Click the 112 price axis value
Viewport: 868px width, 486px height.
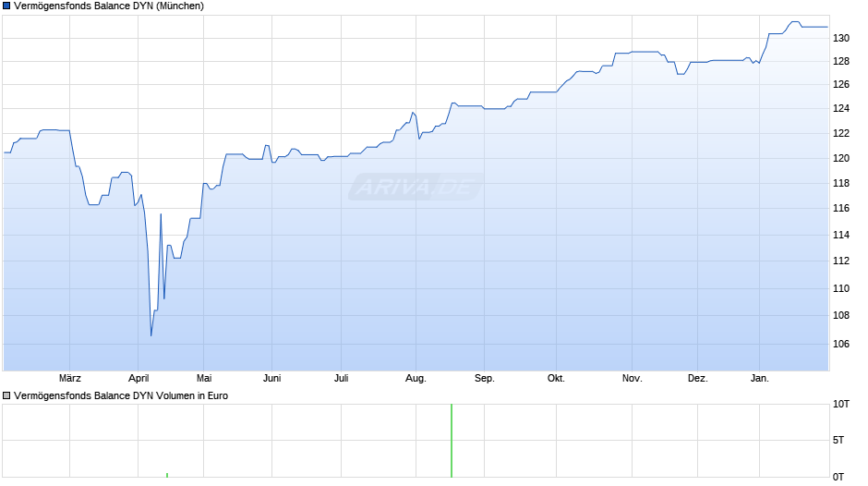coord(841,261)
